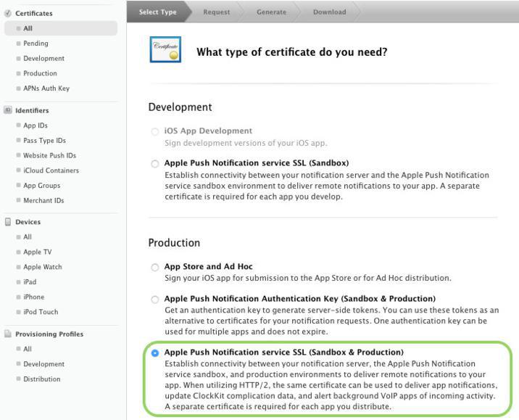519x420 pixels.
Task: Choose Apple Push Notification Authentication Key radio
Action: [x=154, y=300]
